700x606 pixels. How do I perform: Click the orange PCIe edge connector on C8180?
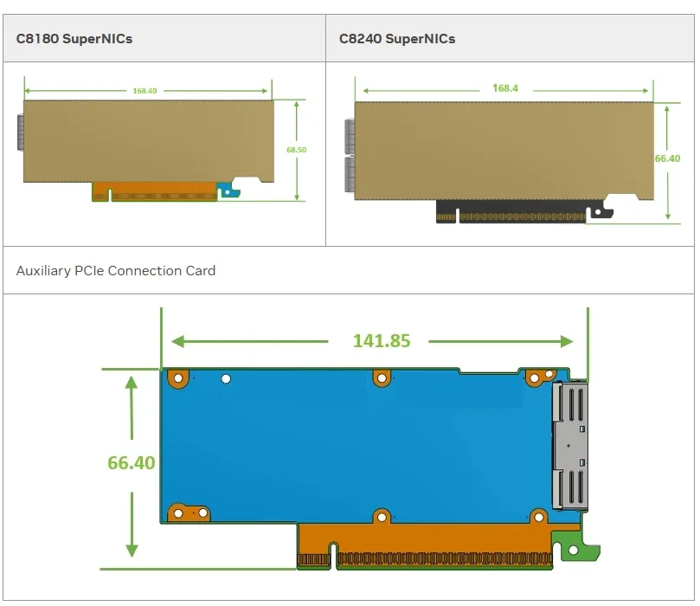[x=155, y=191]
